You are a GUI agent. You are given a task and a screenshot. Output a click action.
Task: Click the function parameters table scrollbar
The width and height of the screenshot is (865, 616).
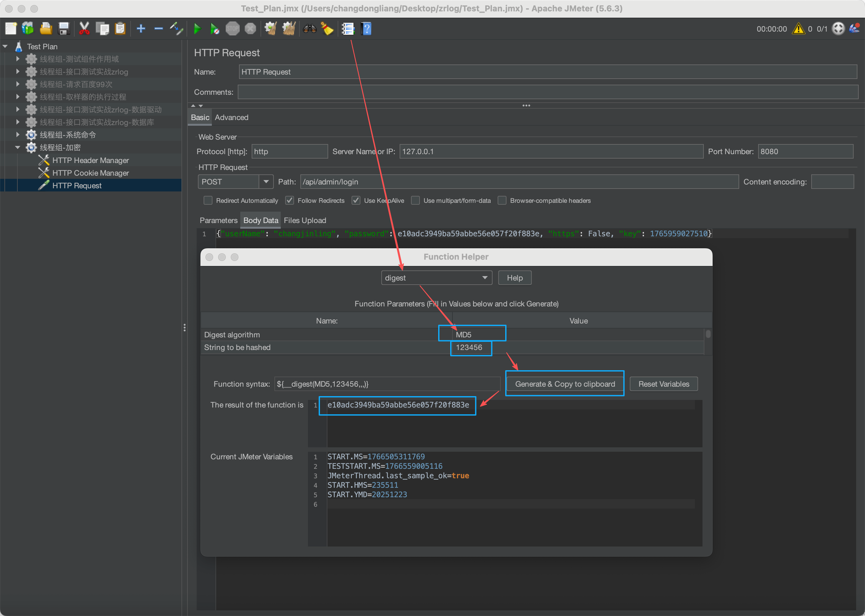pyautogui.click(x=708, y=334)
